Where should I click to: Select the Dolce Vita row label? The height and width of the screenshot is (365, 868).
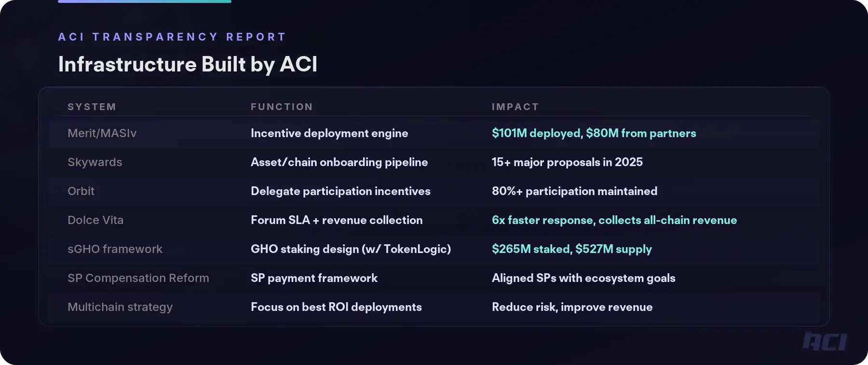point(95,220)
